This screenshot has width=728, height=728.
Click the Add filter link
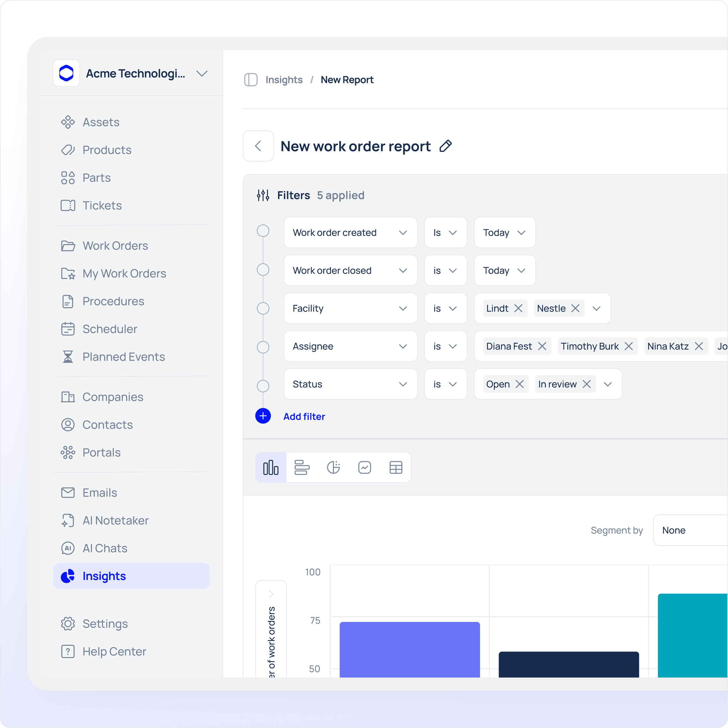pos(304,416)
